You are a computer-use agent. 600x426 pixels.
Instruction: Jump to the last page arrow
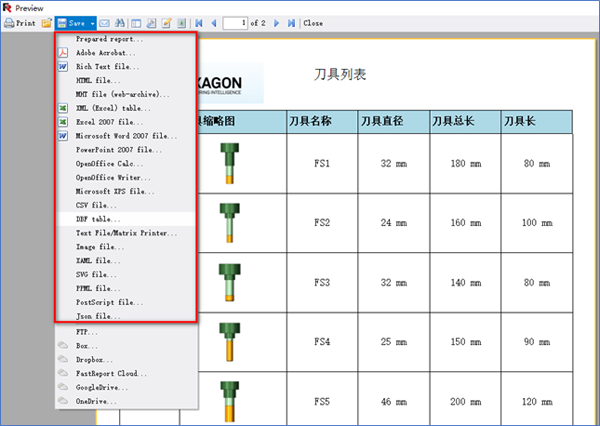[x=291, y=22]
